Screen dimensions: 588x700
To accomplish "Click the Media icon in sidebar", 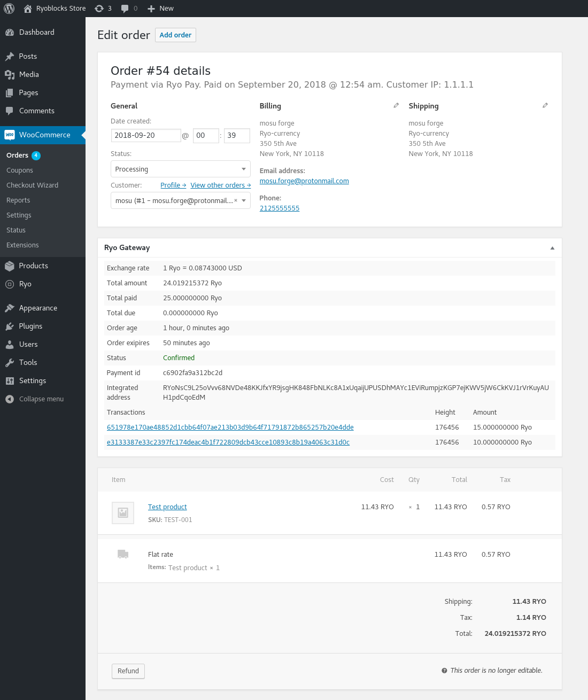I will [x=10, y=74].
